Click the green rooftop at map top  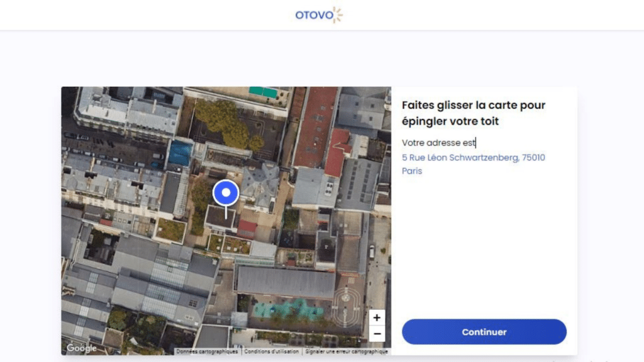(x=264, y=92)
